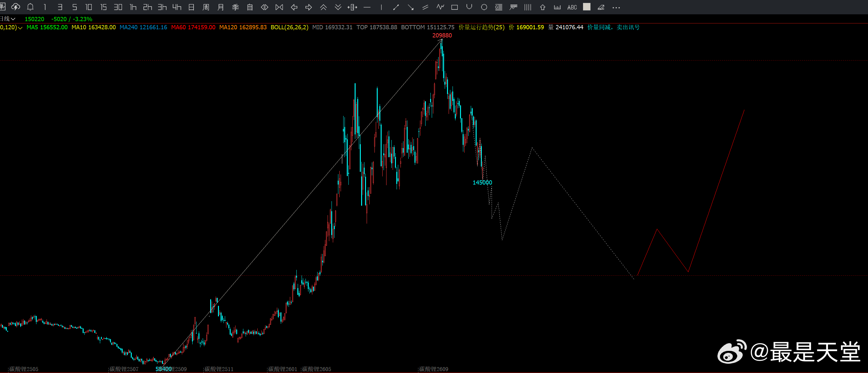Switch to 5-minute period
The height and width of the screenshot is (373, 868).
75,7
